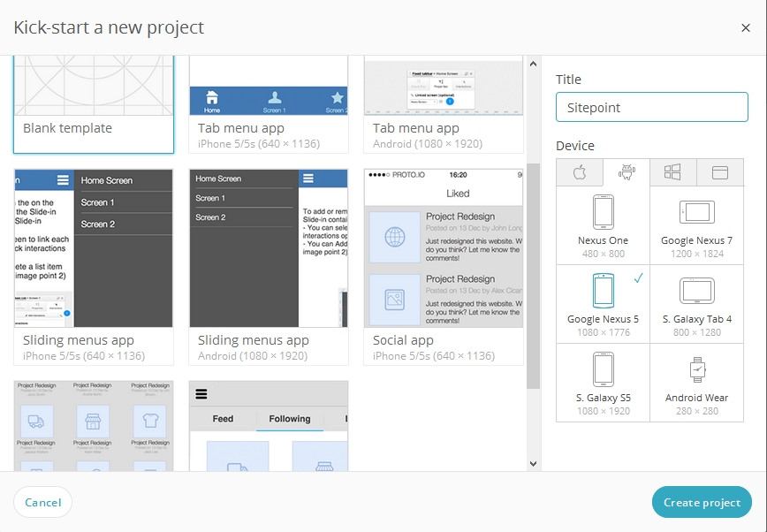Edit the Title field containing Sitepoint
767x532 pixels.
point(651,108)
